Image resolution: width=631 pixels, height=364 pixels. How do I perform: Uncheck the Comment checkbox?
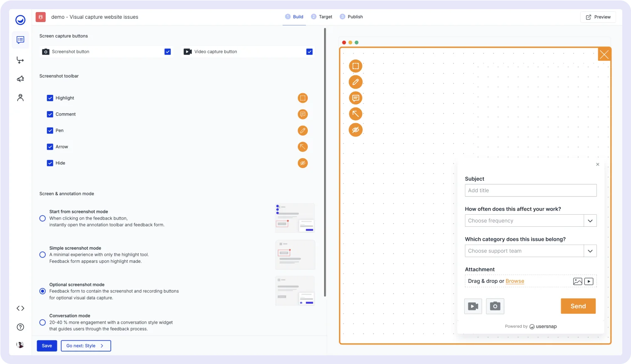tap(50, 114)
